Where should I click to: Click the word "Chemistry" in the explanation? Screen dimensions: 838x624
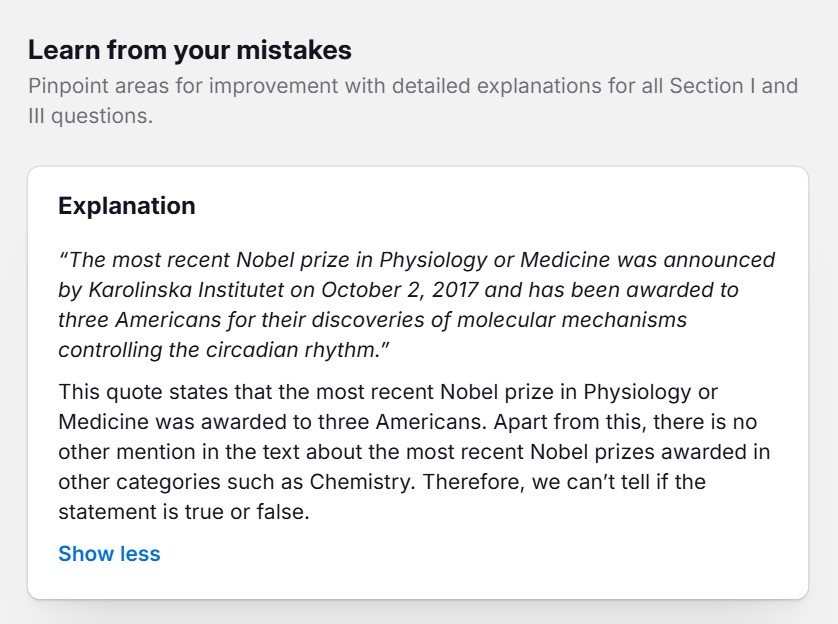[362, 481]
